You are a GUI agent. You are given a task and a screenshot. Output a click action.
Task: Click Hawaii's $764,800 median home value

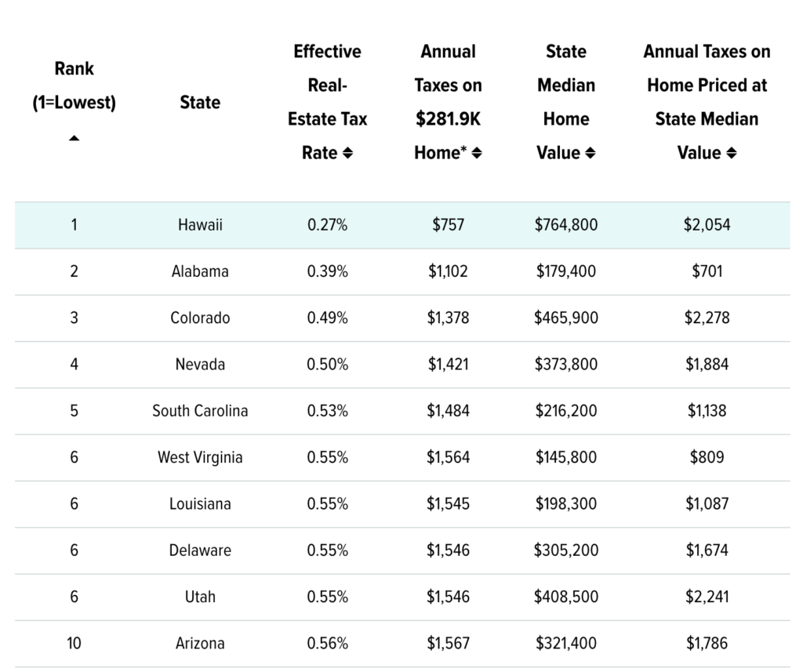(565, 225)
